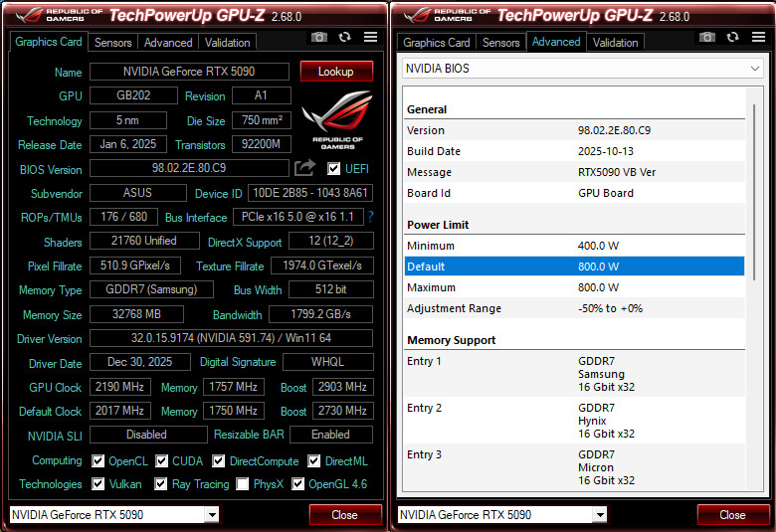Viewport: 776px width, 532px height.
Task: Click the camera icon in Advanced window
Action: coord(706,37)
